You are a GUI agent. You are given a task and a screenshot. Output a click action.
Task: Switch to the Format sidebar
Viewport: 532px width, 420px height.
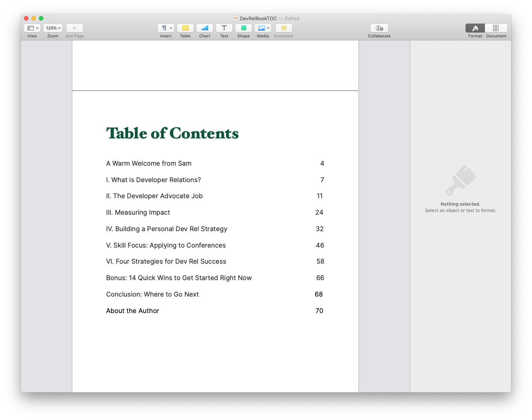pyautogui.click(x=475, y=28)
